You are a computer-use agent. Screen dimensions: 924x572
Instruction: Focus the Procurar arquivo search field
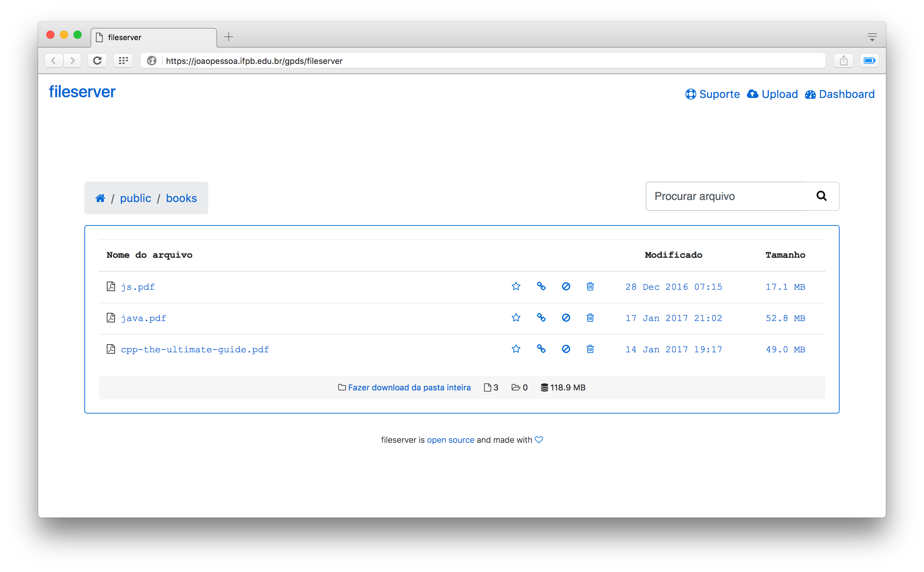coord(725,196)
